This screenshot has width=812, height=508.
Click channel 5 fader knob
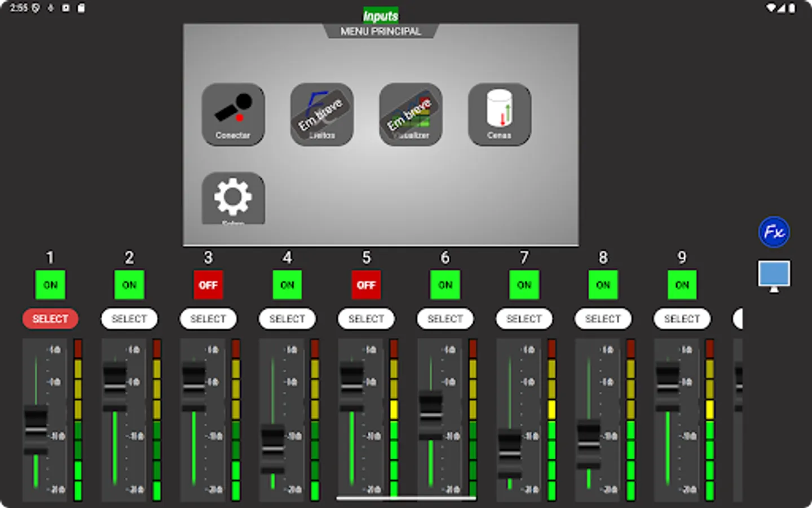coord(351,387)
